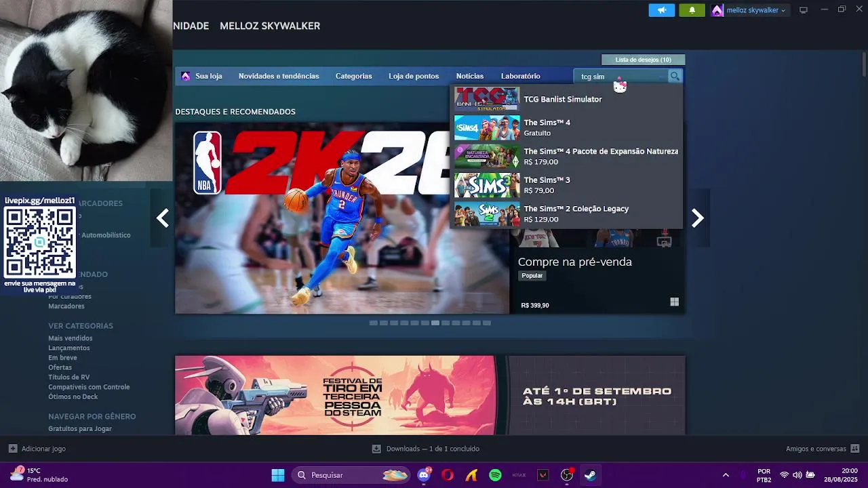868x488 pixels.
Task: Open Discord from the taskbar
Action: point(424,475)
